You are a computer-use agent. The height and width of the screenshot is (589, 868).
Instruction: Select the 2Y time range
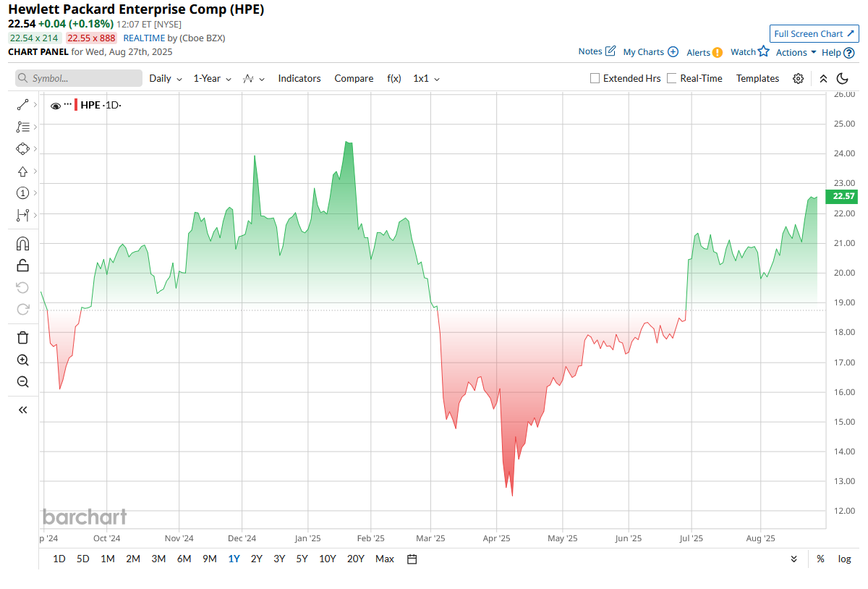[256, 559]
